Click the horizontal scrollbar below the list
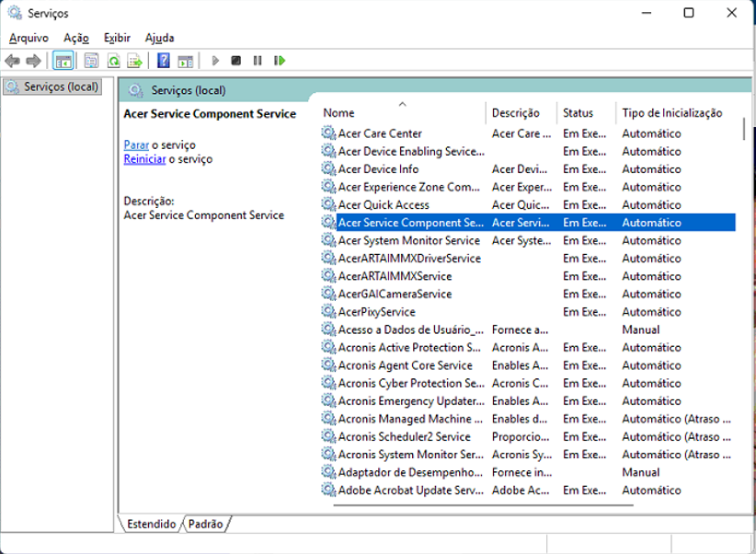This screenshot has width=756, height=554. [483, 505]
